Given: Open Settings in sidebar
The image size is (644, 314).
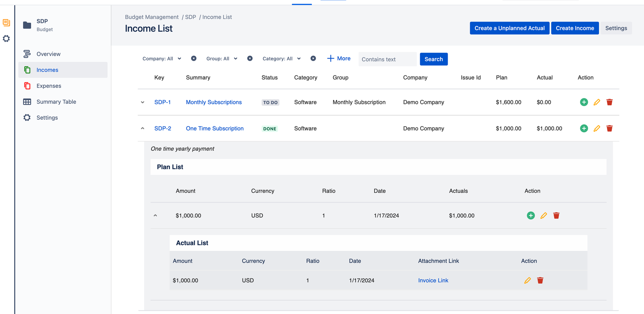Looking at the screenshot, I should (63, 118).
